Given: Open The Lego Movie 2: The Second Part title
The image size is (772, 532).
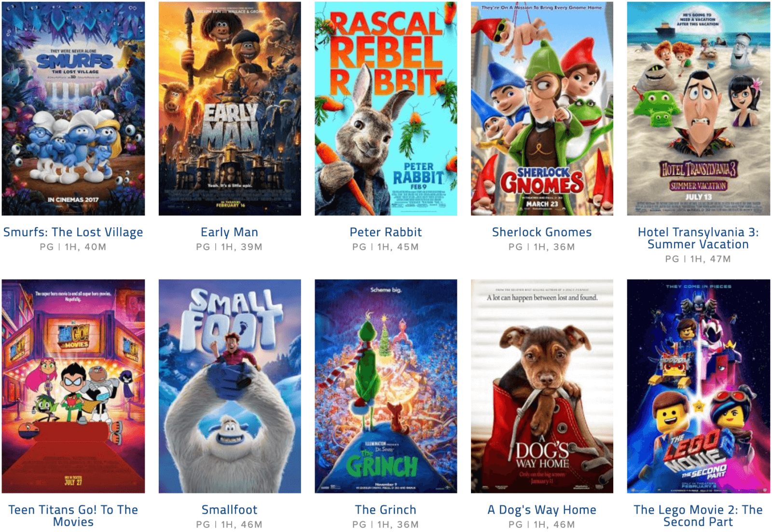Looking at the screenshot, I should coord(698,516).
